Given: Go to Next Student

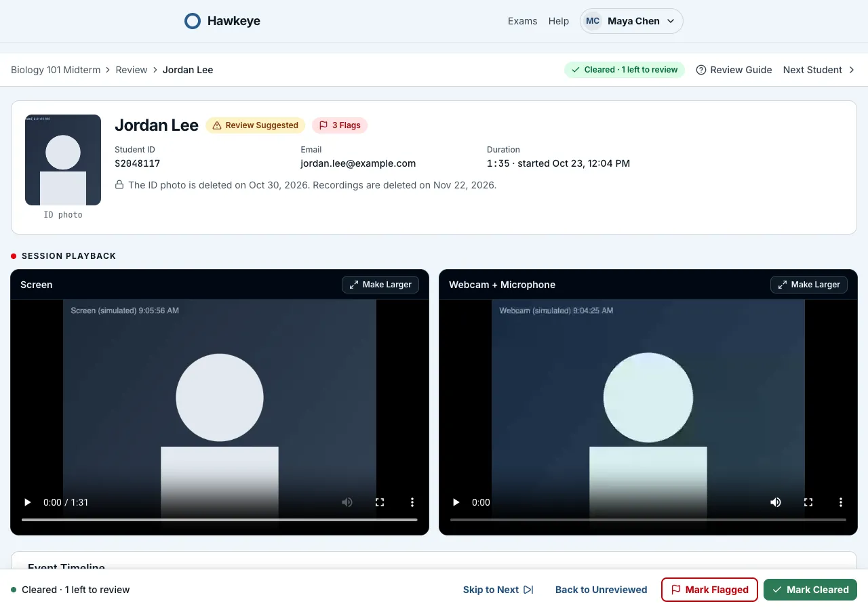Looking at the screenshot, I should coord(819,70).
